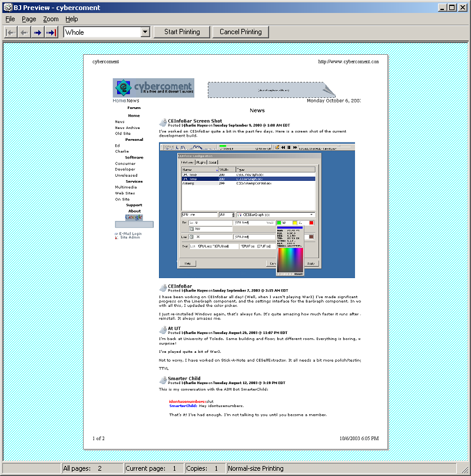Click 'E-Mail Login' in the sidebar
This screenshot has width=471, height=476.
130,233
